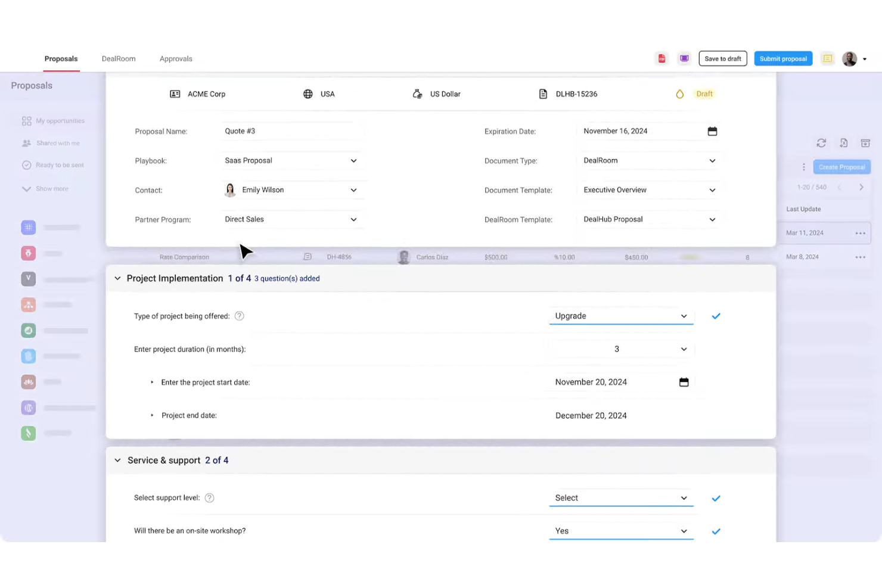Collapse the Project Implementation section
The image size is (882, 588).
pyautogui.click(x=117, y=278)
